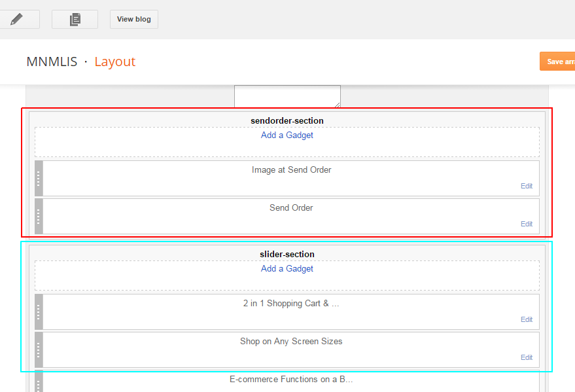Add a Gadget in sendorder-section
The image size is (575, 392).
(287, 135)
